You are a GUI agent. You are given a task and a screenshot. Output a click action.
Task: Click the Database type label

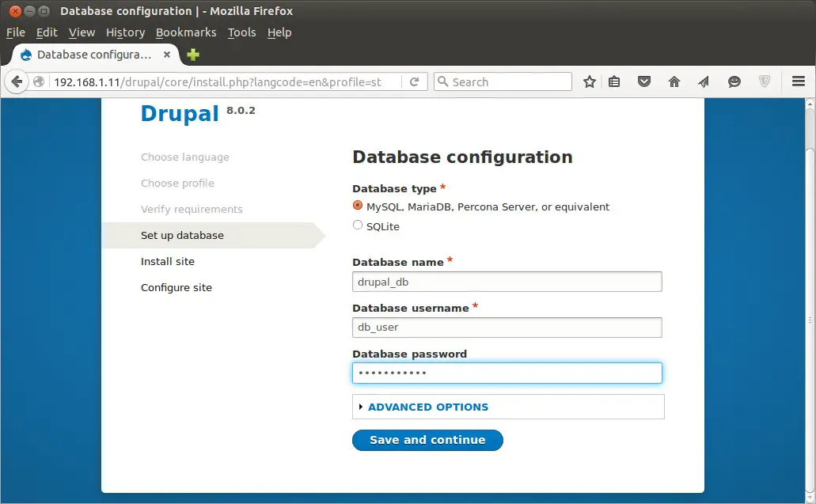tap(394, 188)
